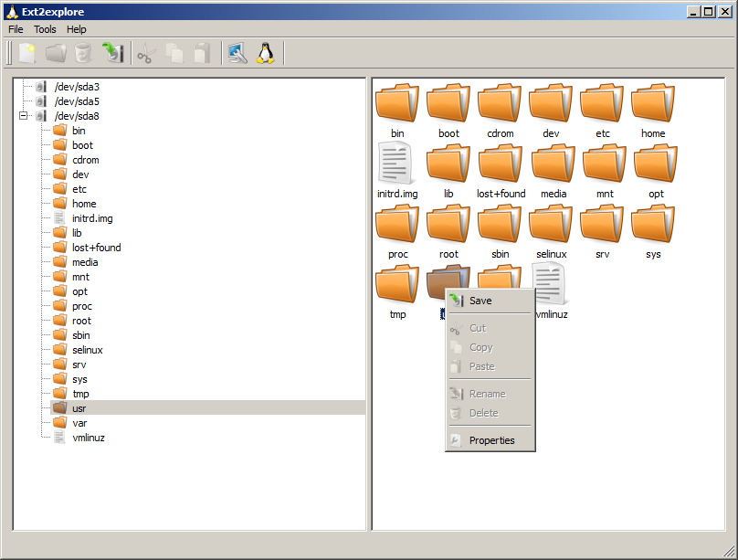Image resolution: width=738 pixels, height=560 pixels.
Task: Select /dev/sda8 partition in tree
Action: [77, 116]
